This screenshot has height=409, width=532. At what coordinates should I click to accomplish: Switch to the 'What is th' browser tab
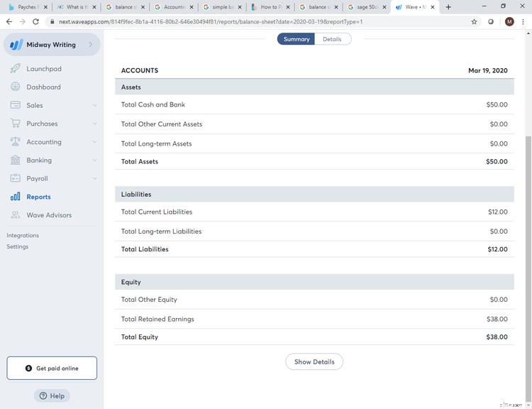(x=76, y=7)
